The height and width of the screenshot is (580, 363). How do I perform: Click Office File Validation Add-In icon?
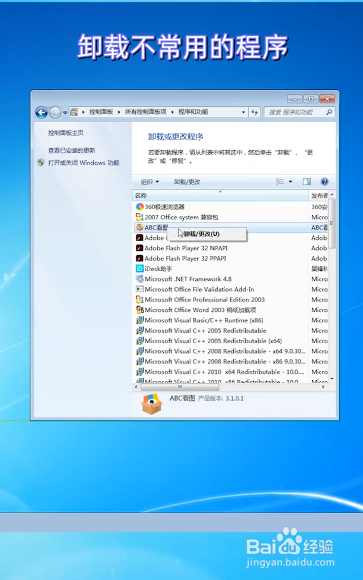(x=140, y=289)
